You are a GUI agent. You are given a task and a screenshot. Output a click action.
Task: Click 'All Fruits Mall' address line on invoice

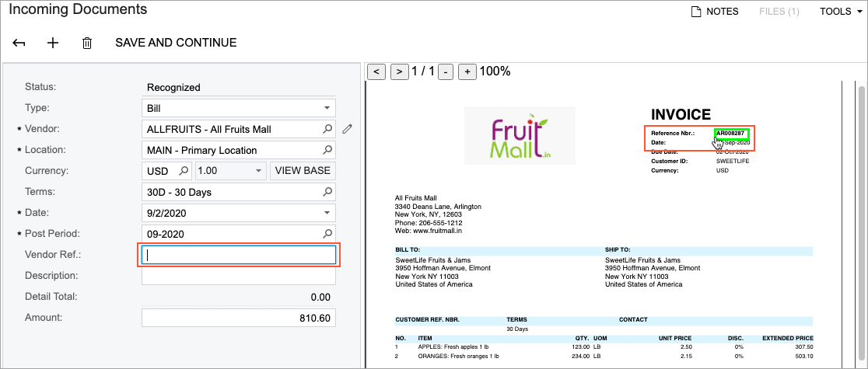pyautogui.click(x=416, y=198)
